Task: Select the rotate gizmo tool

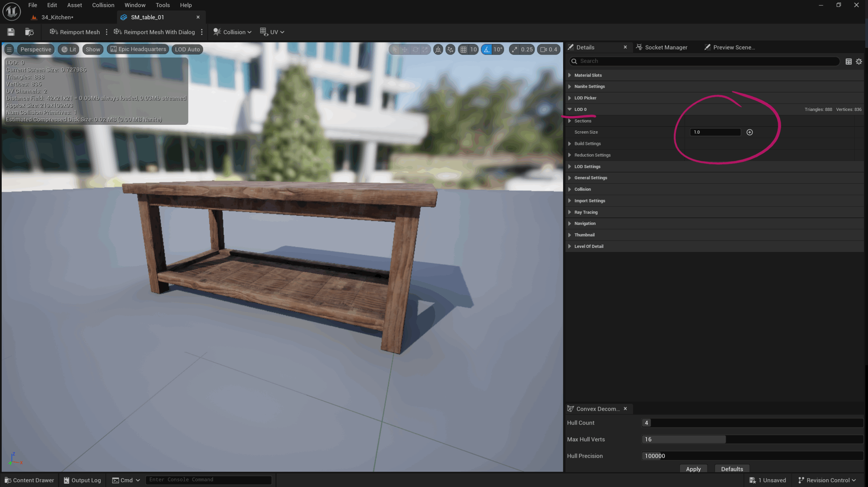Action: coord(415,50)
